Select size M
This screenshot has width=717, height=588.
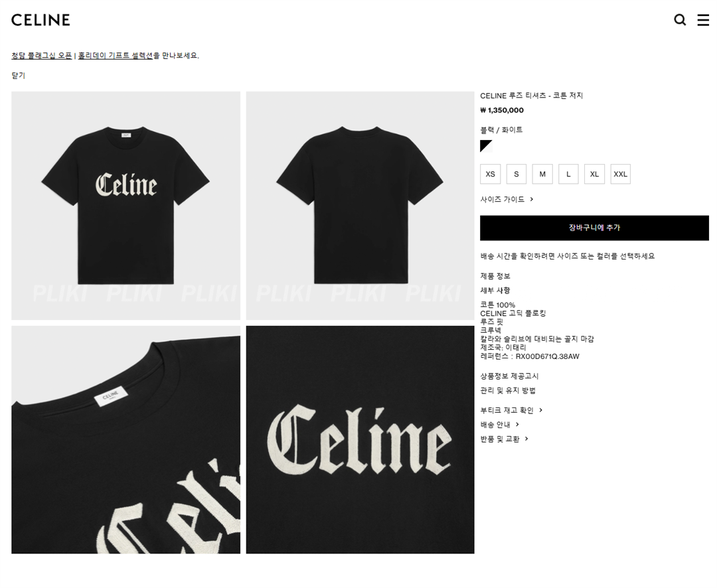click(542, 174)
